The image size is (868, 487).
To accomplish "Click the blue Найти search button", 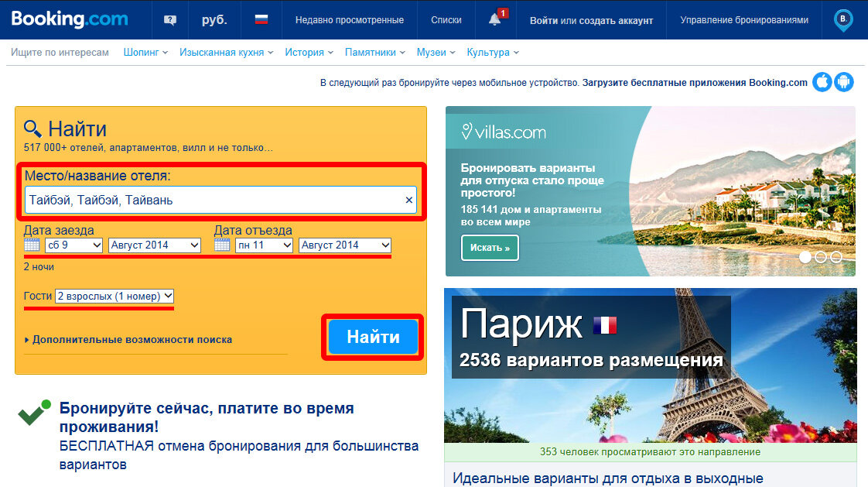I will (x=373, y=337).
